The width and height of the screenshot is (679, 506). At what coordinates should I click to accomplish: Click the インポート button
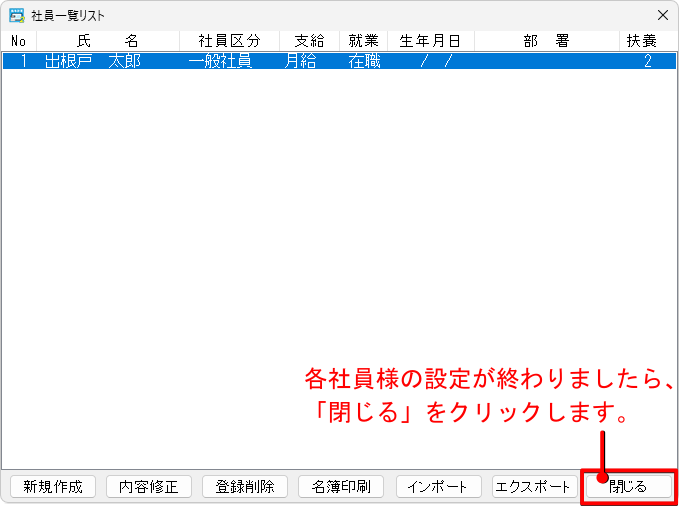pyautogui.click(x=439, y=487)
